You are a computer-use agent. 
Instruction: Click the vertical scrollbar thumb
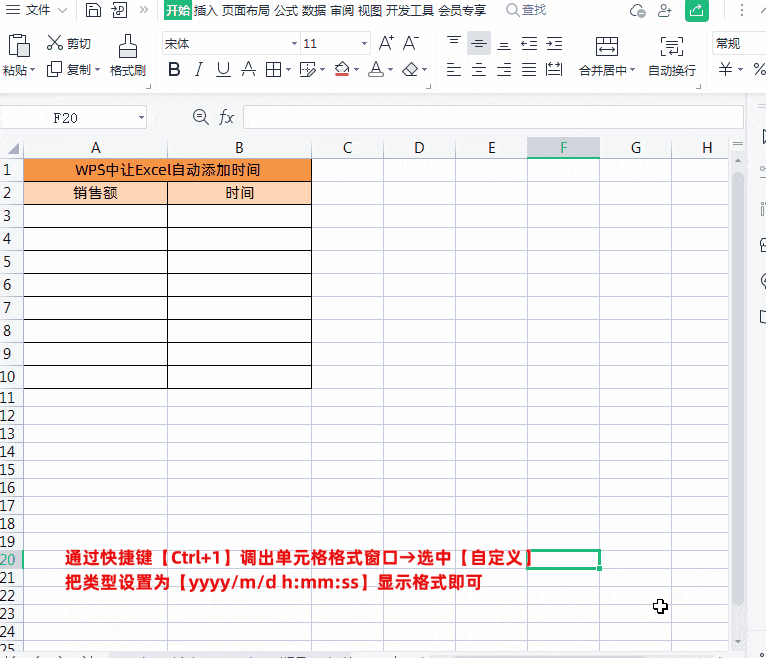point(738,388)
